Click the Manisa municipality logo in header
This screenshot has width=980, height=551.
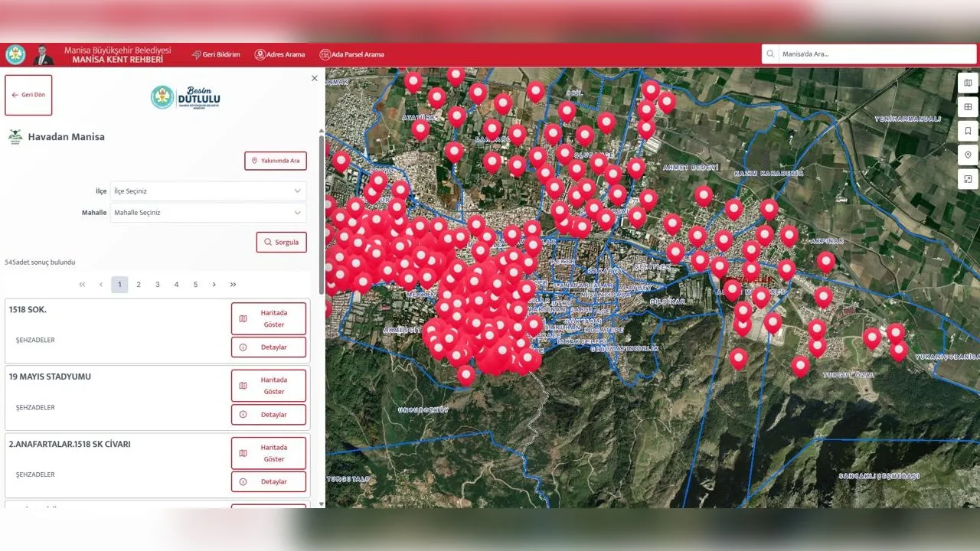[x=15, y=55]
